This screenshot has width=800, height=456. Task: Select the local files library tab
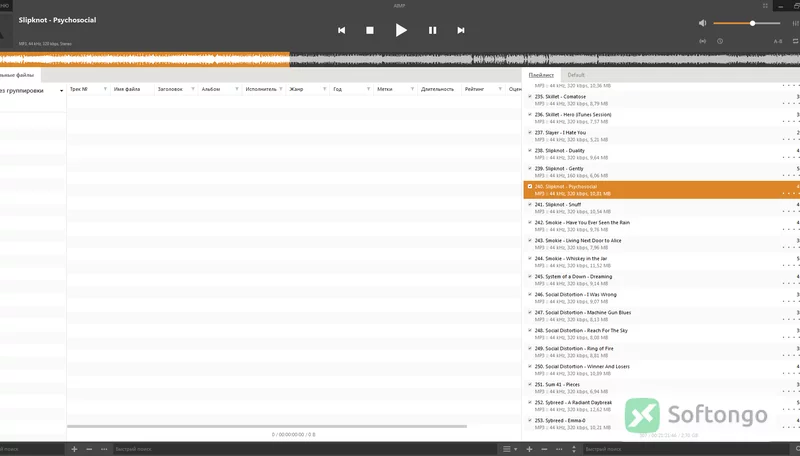pos(18,75)
